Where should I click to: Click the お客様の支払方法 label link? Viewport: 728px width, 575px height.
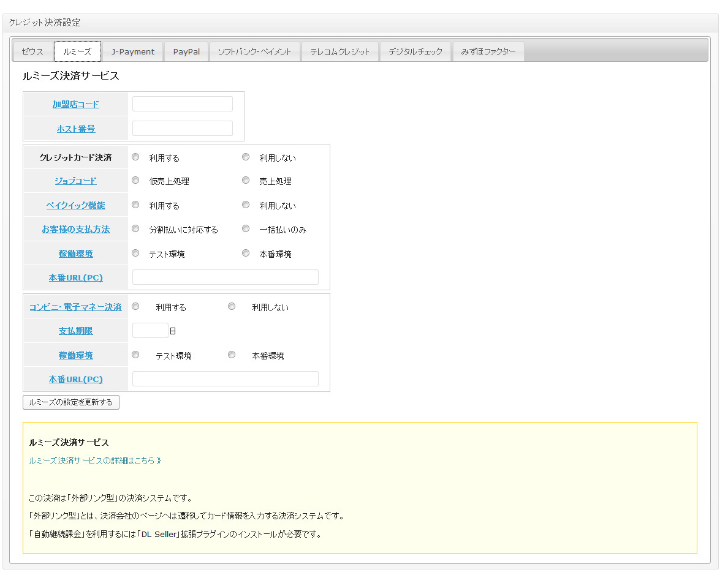click(75, 229)
